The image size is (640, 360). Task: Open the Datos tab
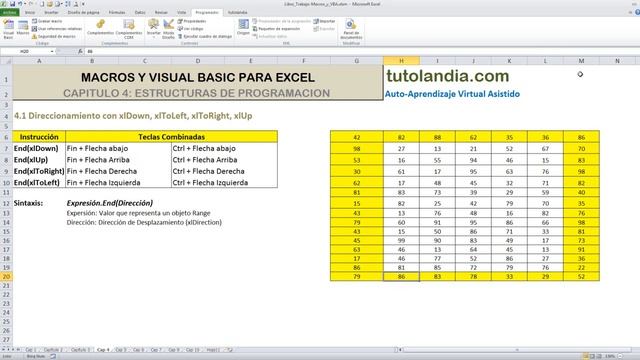point(140,13)
